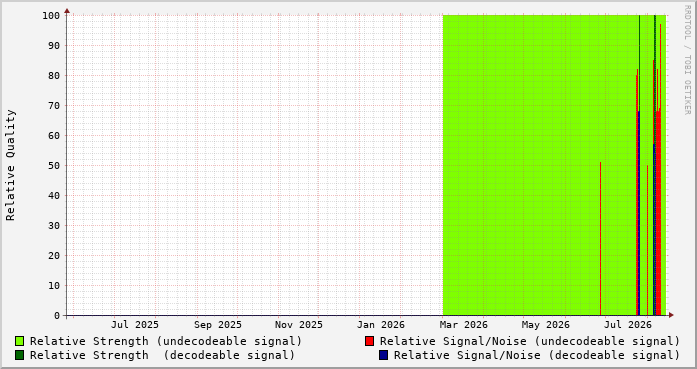The width and height of the screenshot is (697, 369).
Task: Click the 100 value on y-axis
Action: click(x=51, y=16)
